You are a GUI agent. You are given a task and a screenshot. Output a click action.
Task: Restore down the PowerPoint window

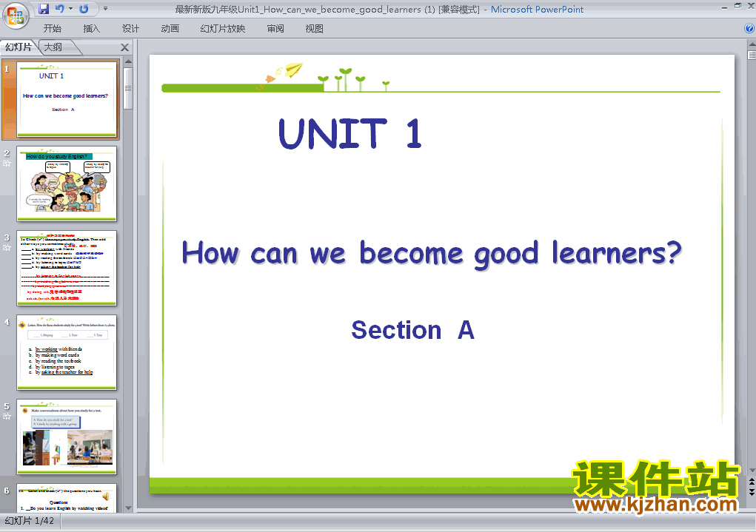pos(737,6)
